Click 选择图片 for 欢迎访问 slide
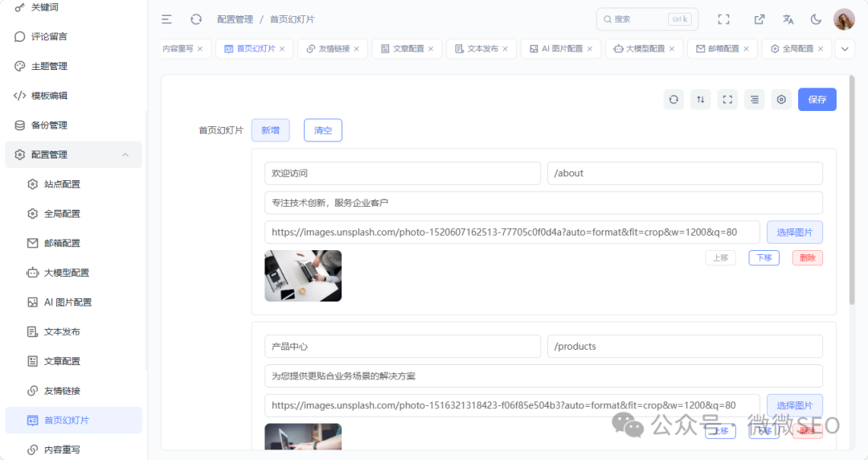Viewport: 868px width, 460px height. point(794,232)
